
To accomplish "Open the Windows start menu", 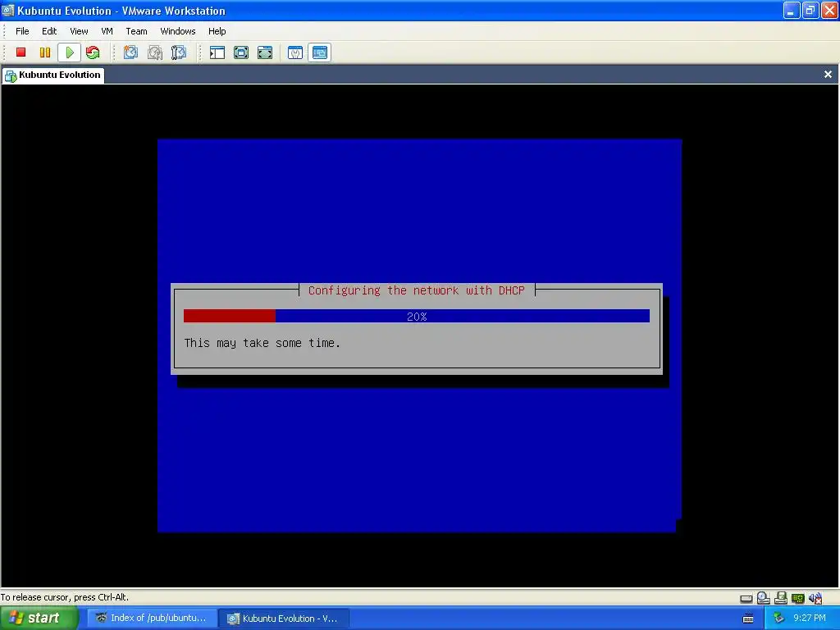I will 39,619.
